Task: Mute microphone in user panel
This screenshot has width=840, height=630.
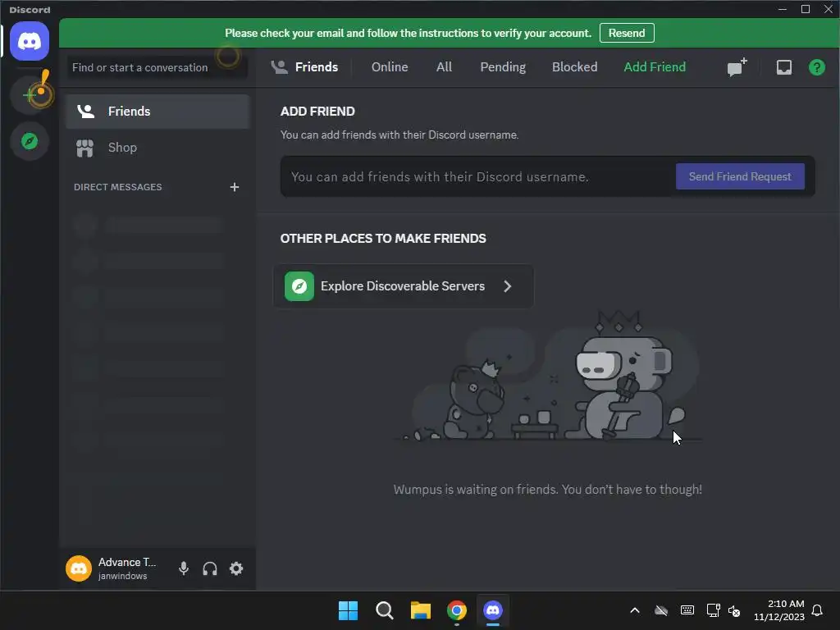Action: click(x=183, y=568)
